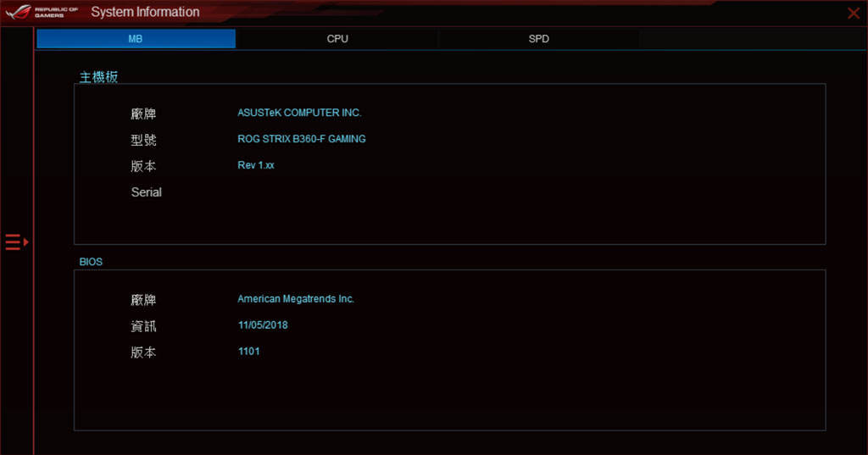Click the 廠牌 label in motherboard section
This screenshot has height=455, width=868.
(143, 114)
